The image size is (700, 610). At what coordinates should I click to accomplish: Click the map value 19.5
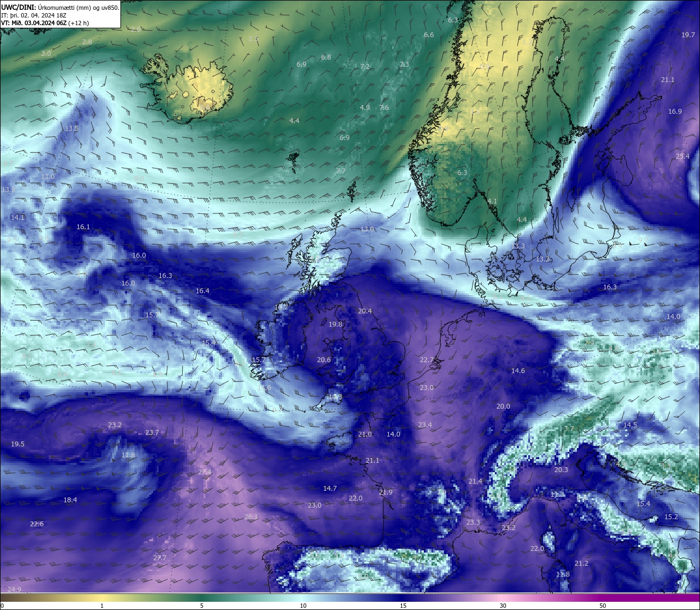pyautogui.click(x=17, y=444)
